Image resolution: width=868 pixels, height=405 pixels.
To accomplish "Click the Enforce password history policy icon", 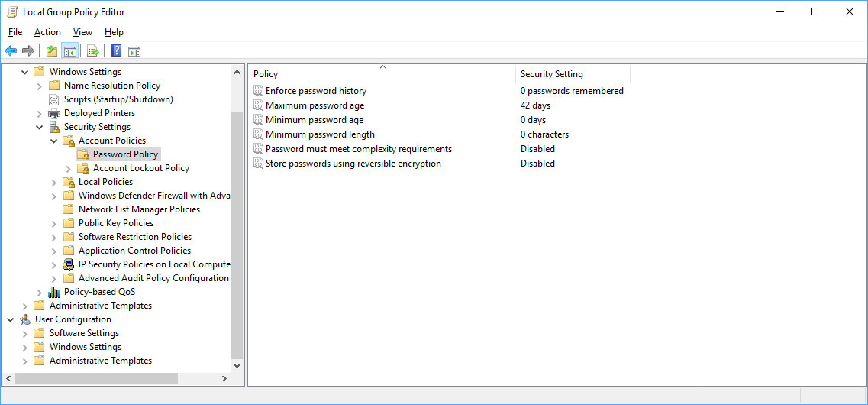I will 258,90.
